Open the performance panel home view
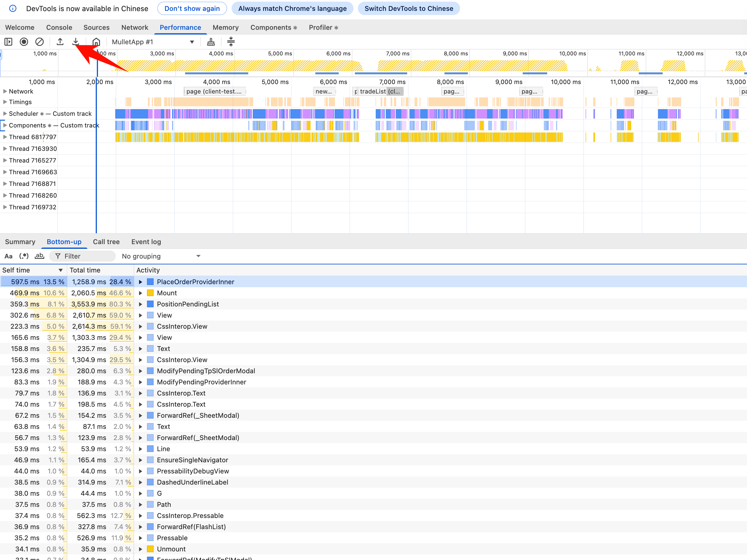The image size is (747, 560). tap(96, 42)
